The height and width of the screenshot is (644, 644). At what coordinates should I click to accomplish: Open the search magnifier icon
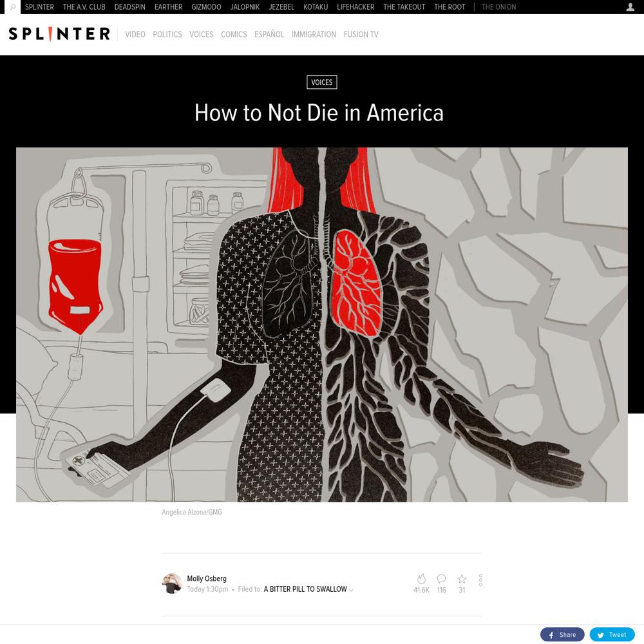pos(13,7)
